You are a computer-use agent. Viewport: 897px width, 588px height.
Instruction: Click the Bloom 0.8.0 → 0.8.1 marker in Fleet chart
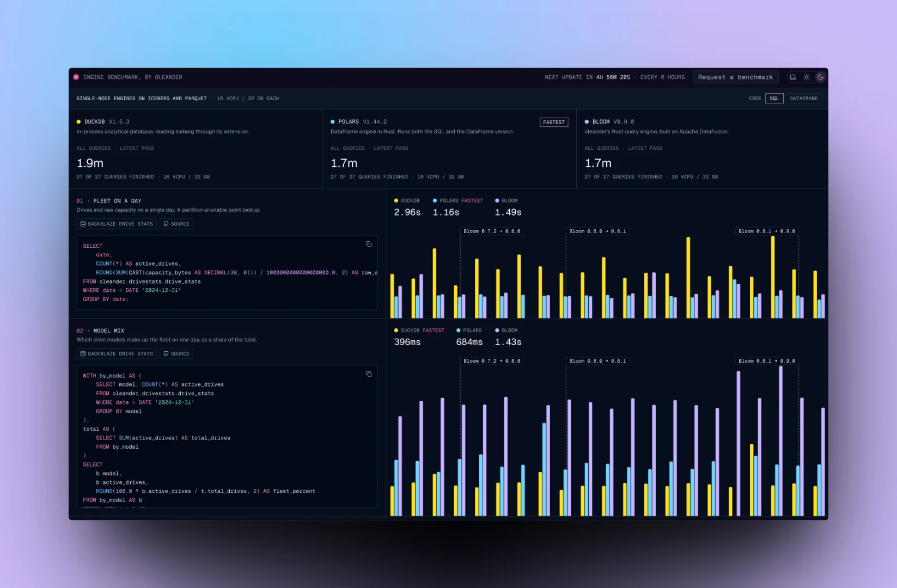pyautogui.click(x=597, y=231)
